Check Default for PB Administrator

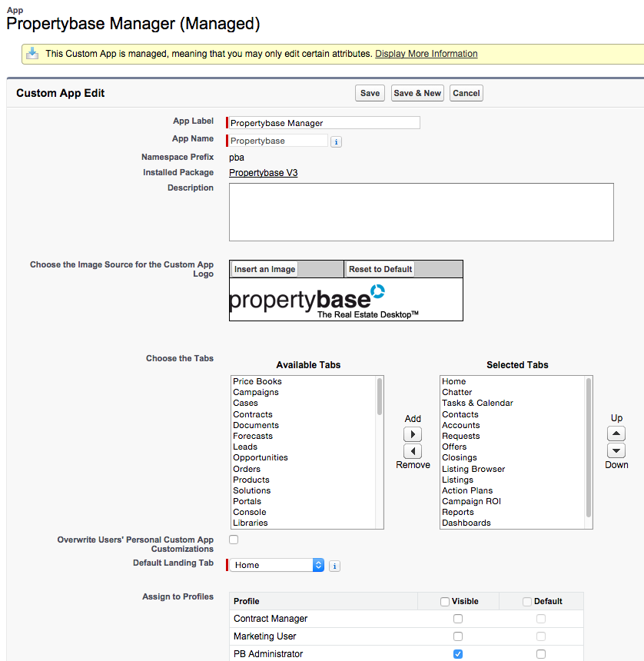point(541,654)
